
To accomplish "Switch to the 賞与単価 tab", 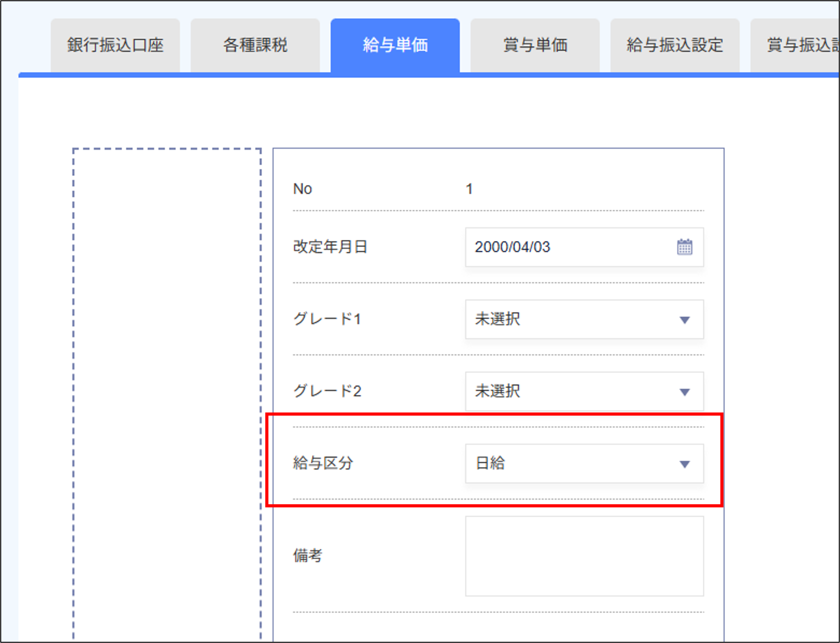I will tap(535, 45).
